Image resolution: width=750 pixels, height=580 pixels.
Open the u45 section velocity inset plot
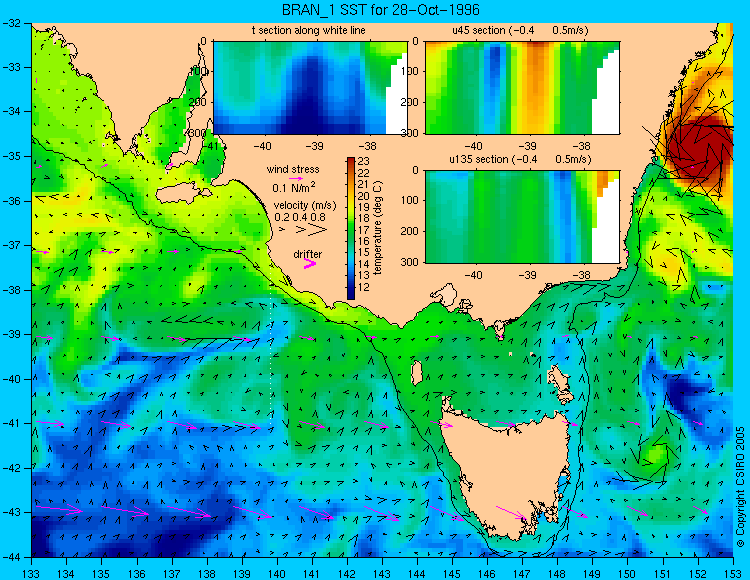(522, 88)
